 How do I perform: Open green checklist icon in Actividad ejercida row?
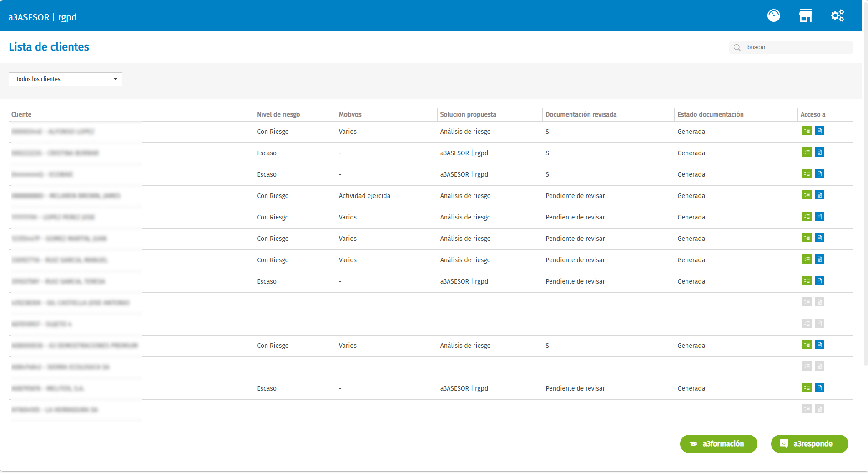[x=807, y=195]
